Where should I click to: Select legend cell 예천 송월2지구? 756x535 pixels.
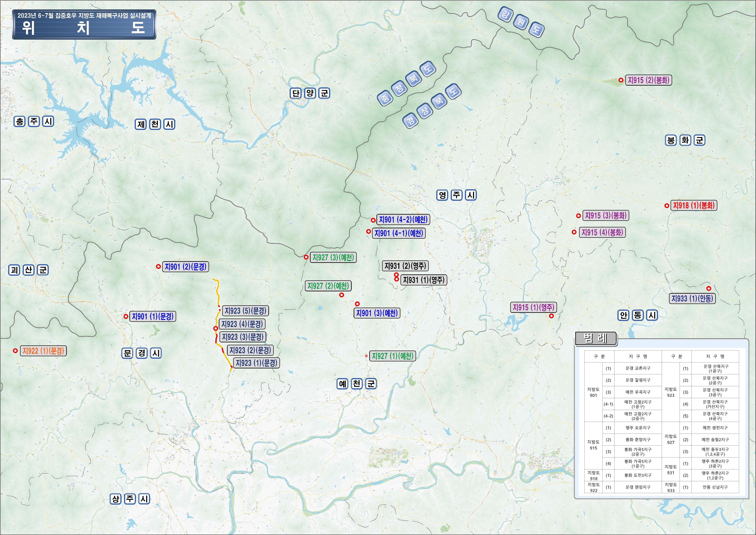[715, 440]
